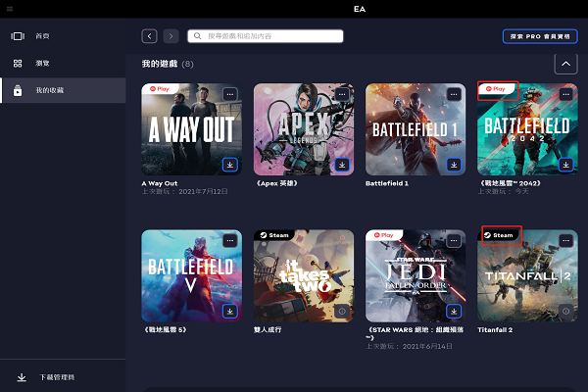The height and width of the screenshot is (392, 588).
Task: Click the back navigation arrow
Action: pyautogui.click(x=149, y=36)
